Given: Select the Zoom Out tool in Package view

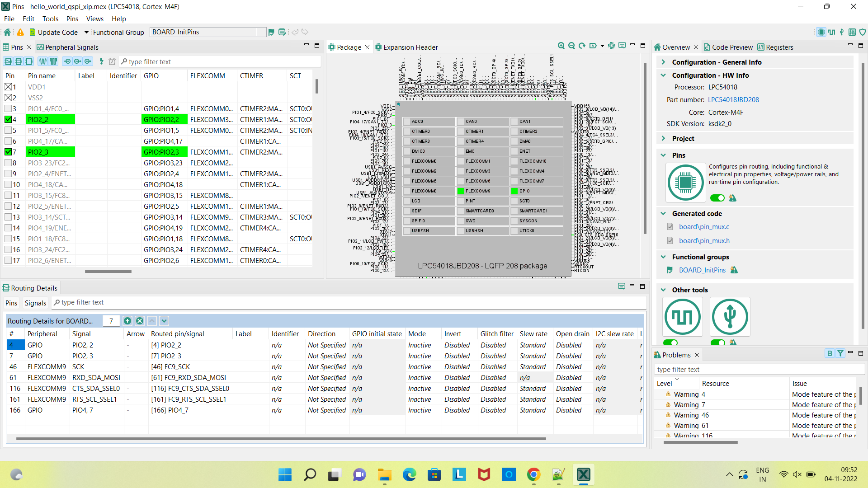Looking at the screenshot, I should 571,46.
